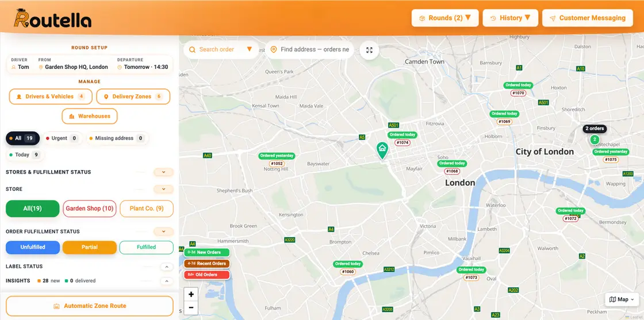Open Drivers & Vehicles

tap(51, 97)
